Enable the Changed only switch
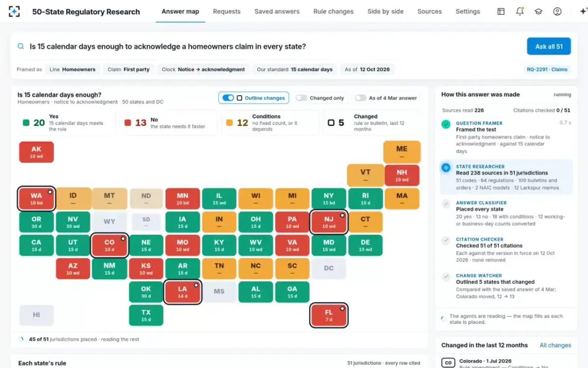This screenshot has height=368, width=588. 301,98
